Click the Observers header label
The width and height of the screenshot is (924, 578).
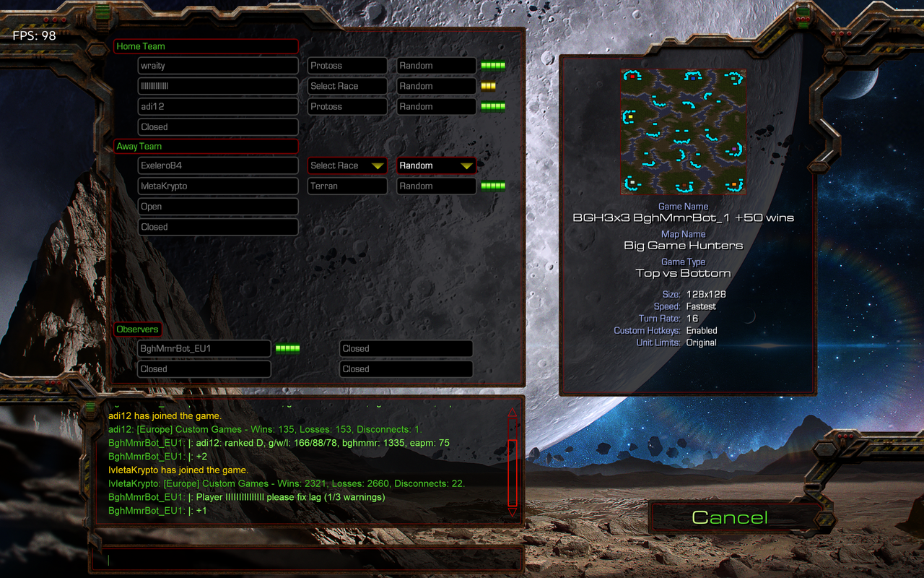(x=137, y=329)
